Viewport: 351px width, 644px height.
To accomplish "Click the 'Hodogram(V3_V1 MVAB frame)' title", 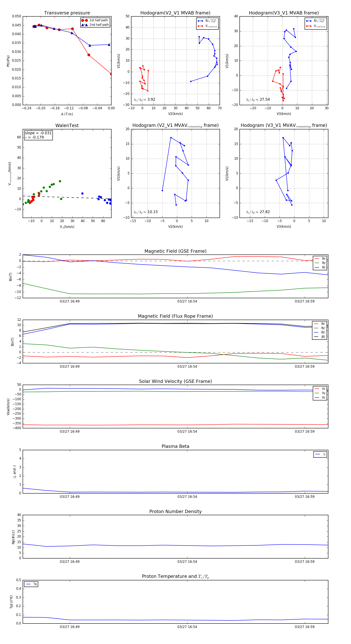I will tap(284, 13).
